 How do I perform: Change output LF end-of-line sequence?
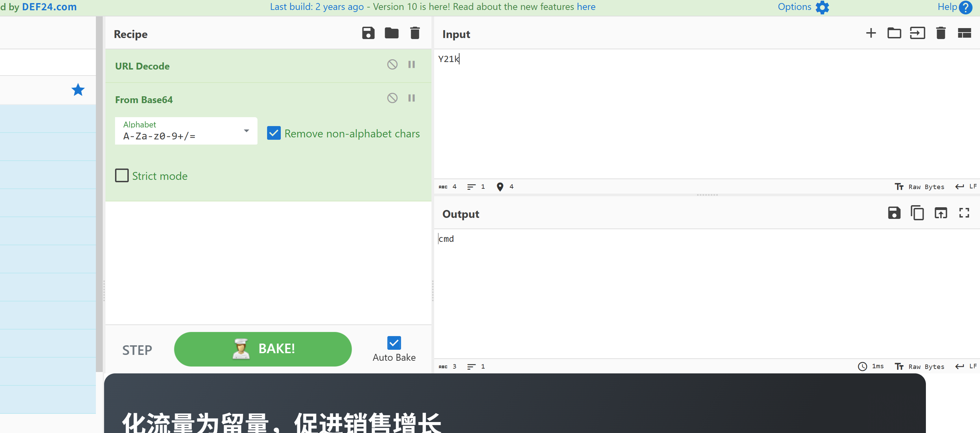(966, 366)
